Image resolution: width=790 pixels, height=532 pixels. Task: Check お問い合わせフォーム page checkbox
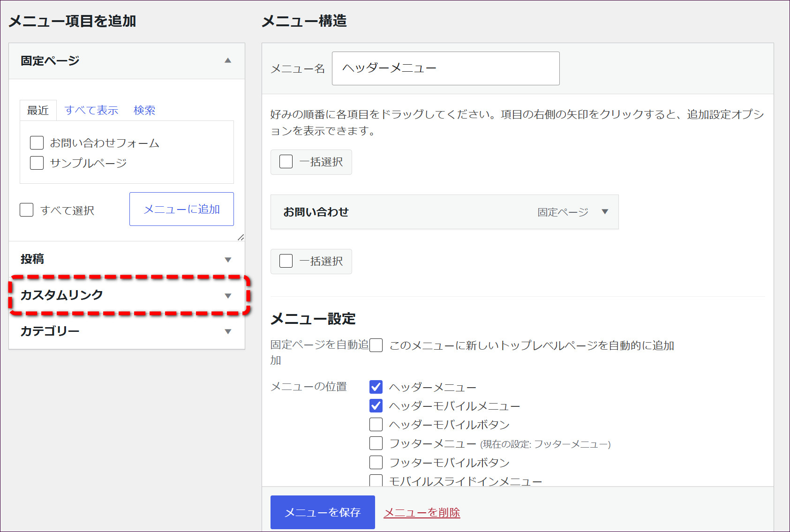click(x=37, y=142)
